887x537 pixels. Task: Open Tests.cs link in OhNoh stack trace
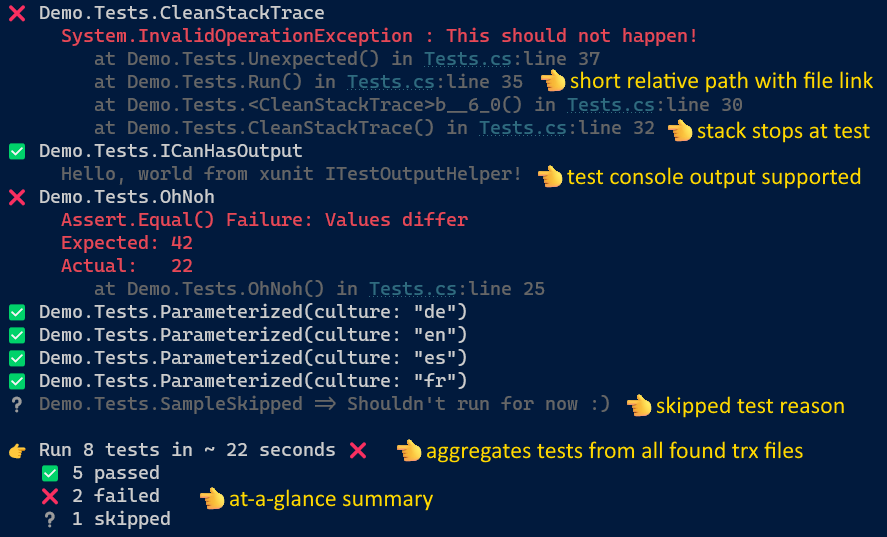402,289
